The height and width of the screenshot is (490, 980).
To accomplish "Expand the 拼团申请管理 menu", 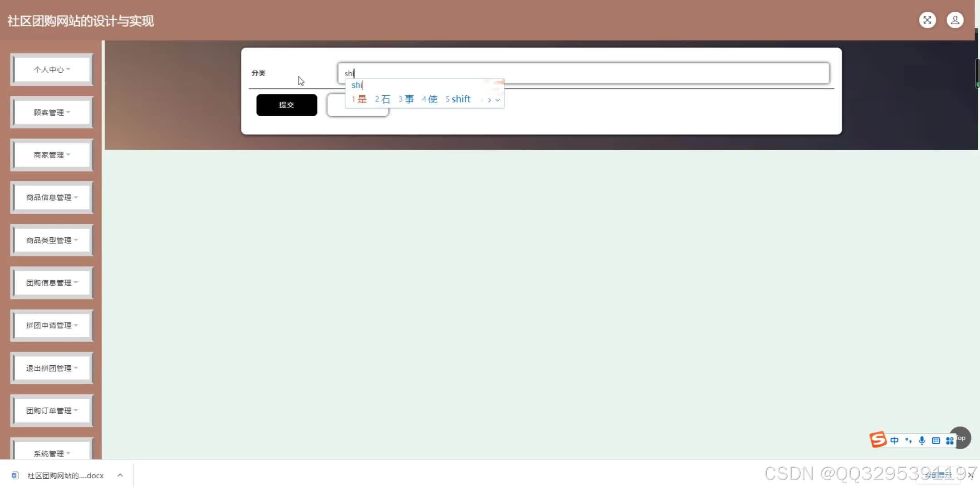I will click(52, 325).
